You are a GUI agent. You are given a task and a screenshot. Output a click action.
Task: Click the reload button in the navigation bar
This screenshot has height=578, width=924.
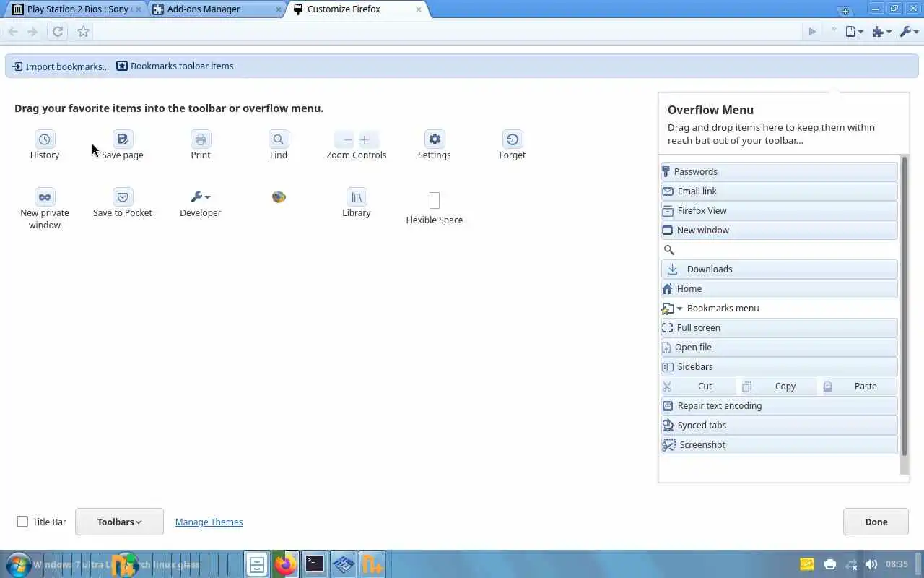pos(58,31)
